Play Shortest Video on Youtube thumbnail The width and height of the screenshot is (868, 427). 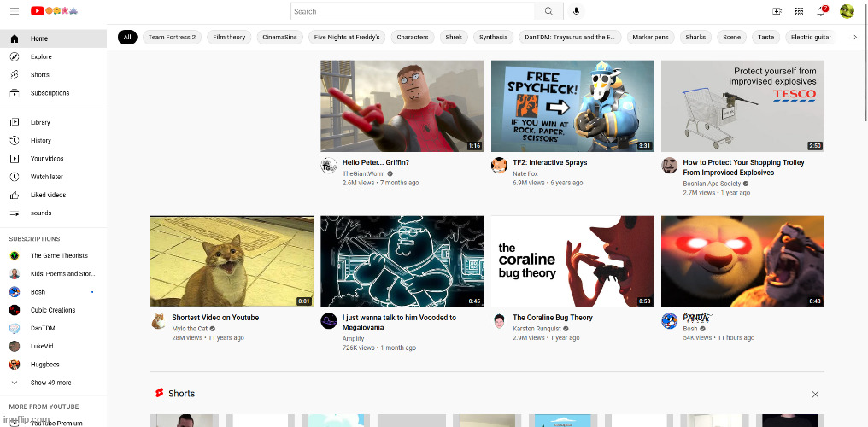[232, 261]
